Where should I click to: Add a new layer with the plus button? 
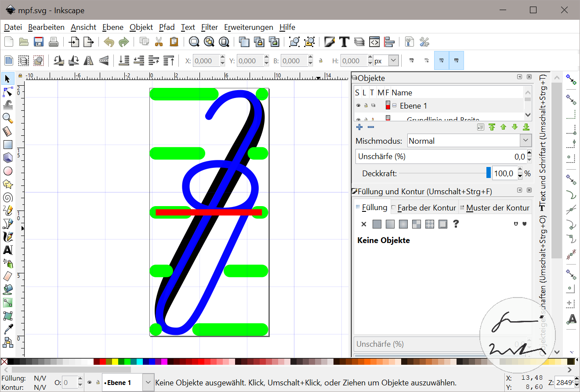359,127
